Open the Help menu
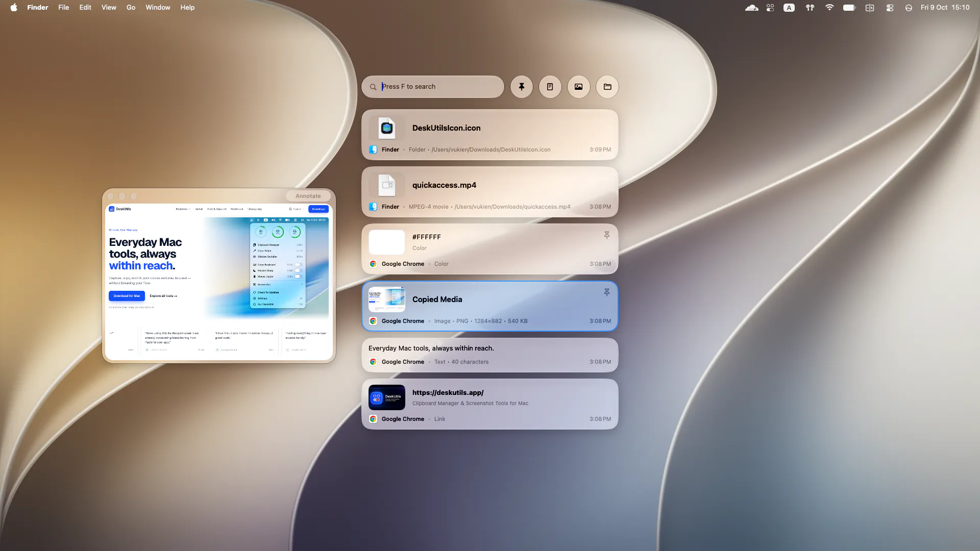 tap(187, 8)
